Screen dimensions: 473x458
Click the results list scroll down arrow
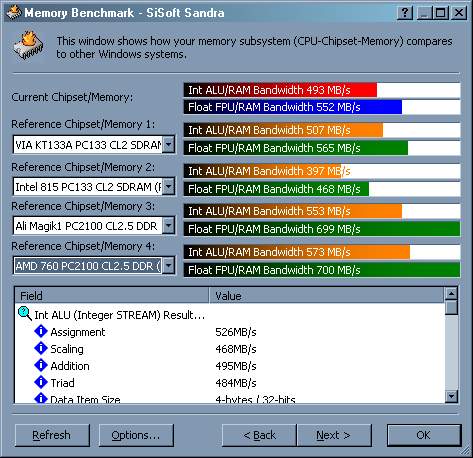pyautogui.click(x=451, y=396)
